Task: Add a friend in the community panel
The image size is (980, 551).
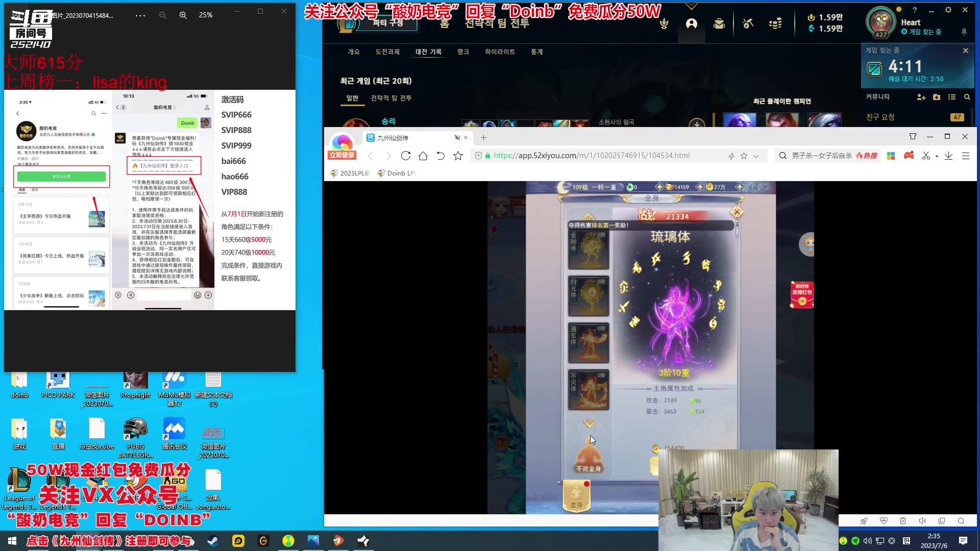Action: pos(921,97)
